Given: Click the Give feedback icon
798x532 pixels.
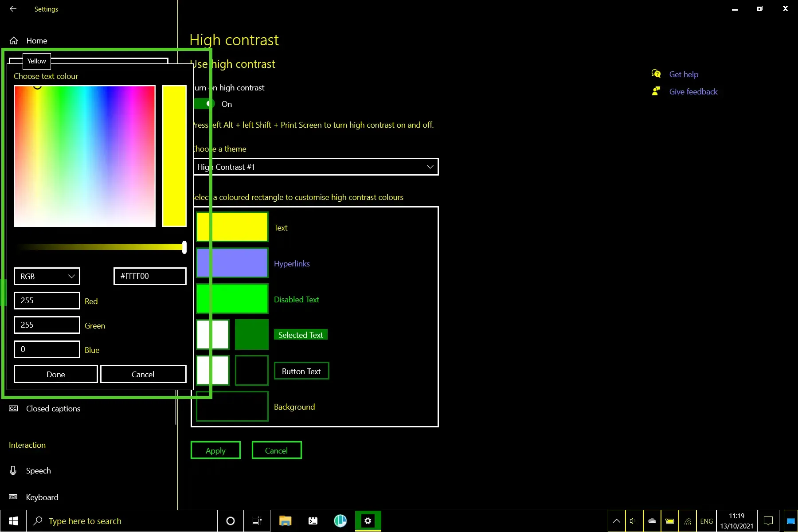Looking at the screenshot, I should pos(656,91).
